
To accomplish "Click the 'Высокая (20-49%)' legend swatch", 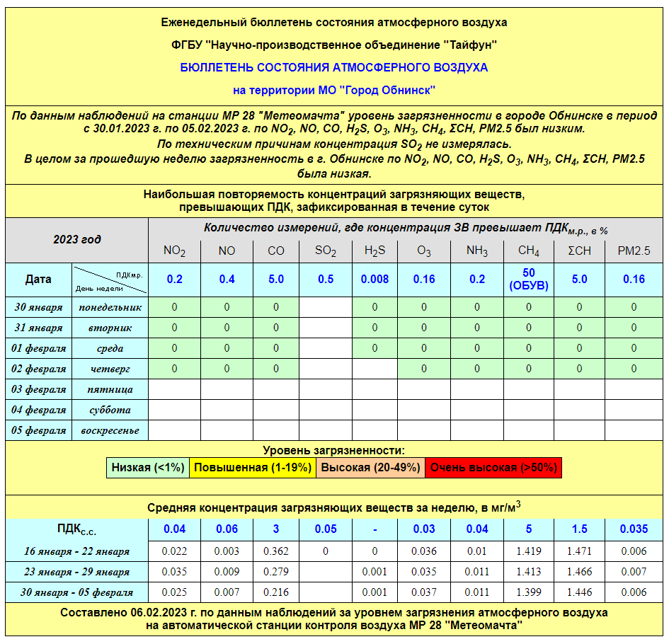I will coord(370,468).
